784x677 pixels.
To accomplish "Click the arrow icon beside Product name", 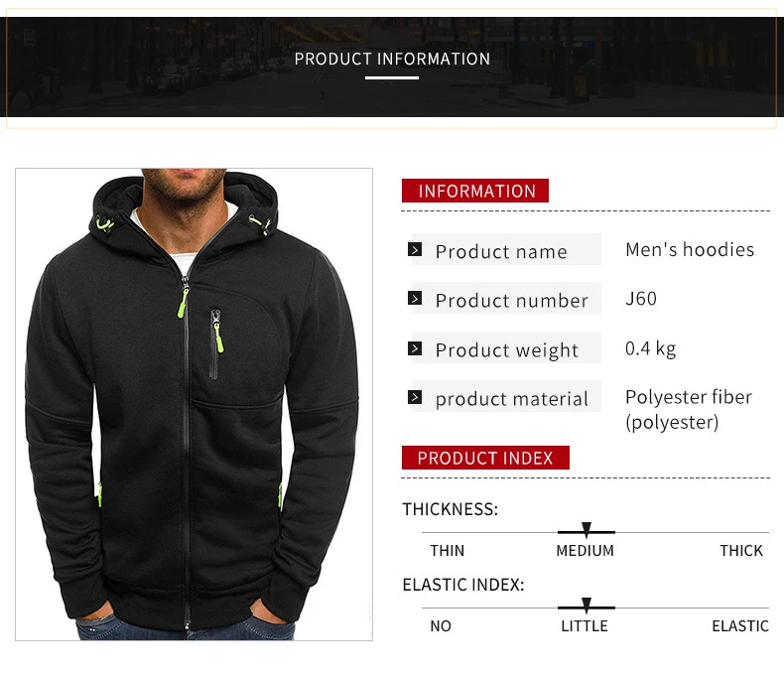I will click(415, 249).
